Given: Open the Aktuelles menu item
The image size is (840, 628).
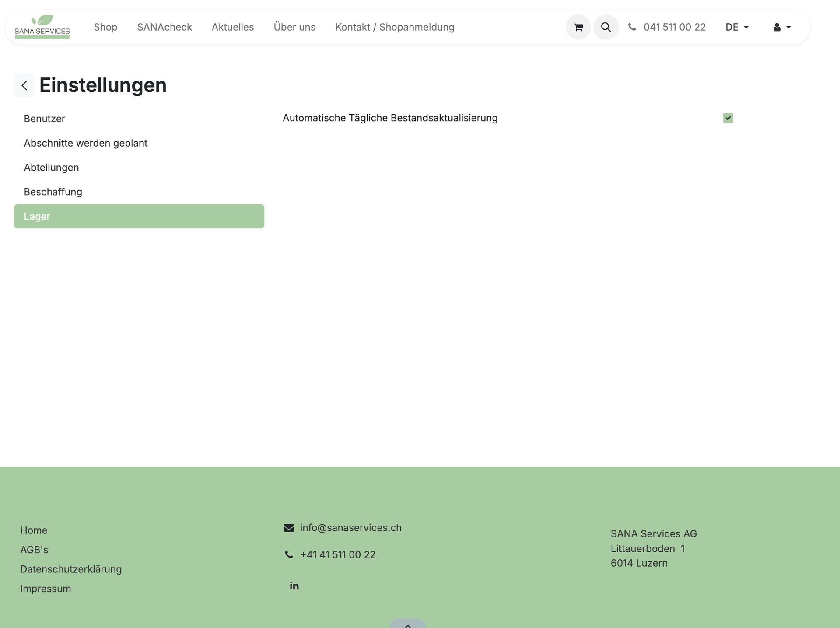Looking at the screenshot, I should pos(233,27).
